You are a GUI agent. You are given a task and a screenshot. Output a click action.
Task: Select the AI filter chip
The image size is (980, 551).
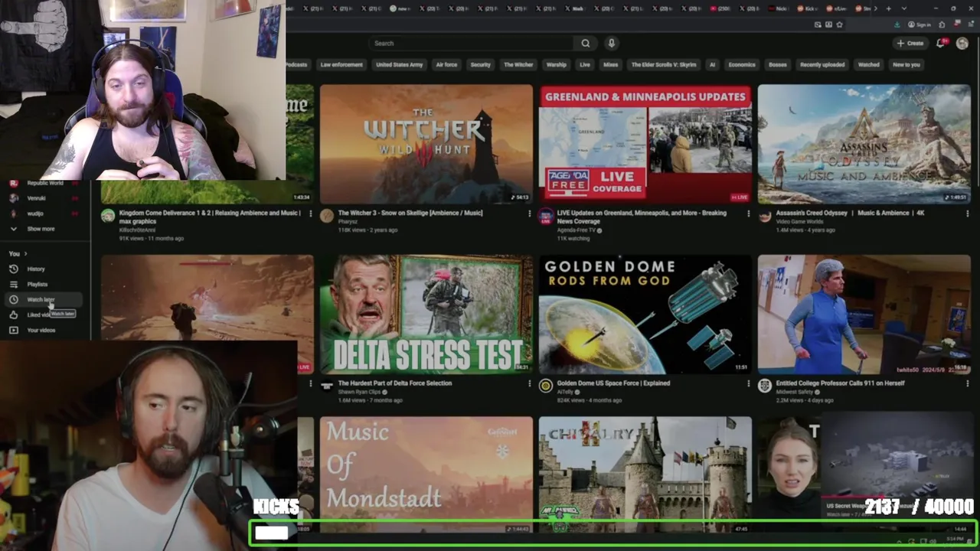pos(712,65)
